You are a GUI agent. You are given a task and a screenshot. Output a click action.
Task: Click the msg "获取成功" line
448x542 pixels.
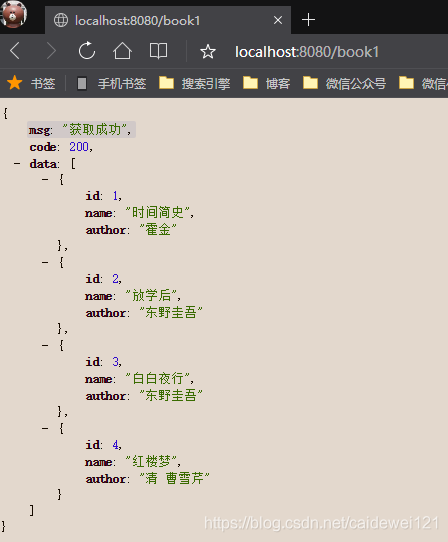81,130
